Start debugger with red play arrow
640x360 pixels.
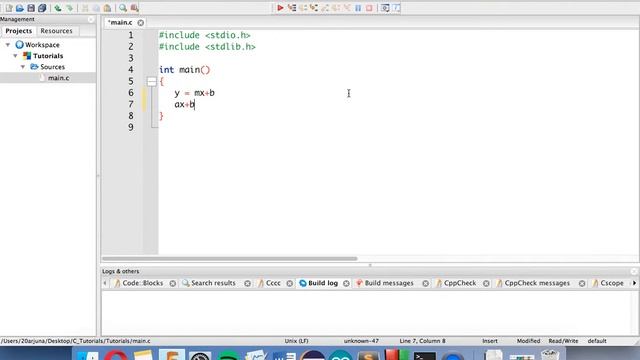click(280, 8)
